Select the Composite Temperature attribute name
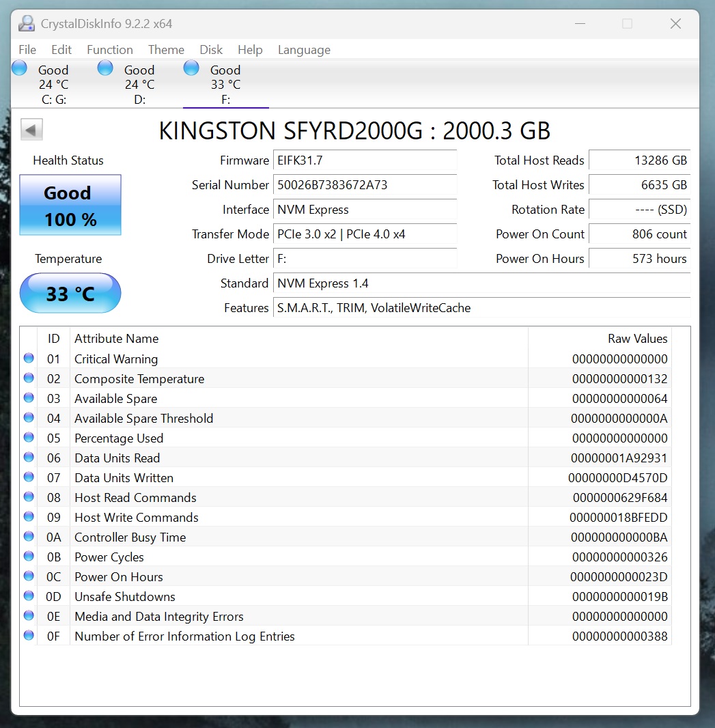This screenshot has height=728, width=715. pyautogui.click(x=139, y=379)
